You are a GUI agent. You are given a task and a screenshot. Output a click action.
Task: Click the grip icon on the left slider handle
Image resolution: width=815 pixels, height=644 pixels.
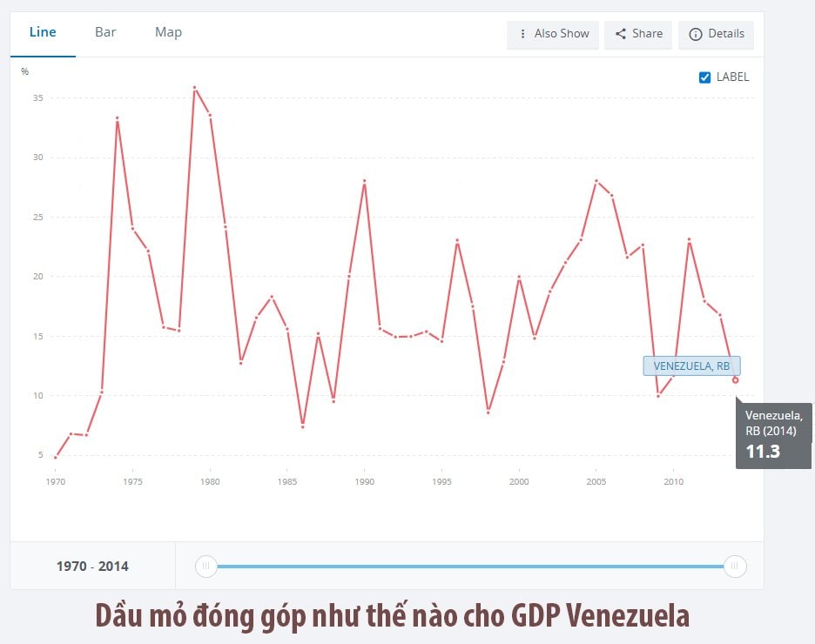205,567
